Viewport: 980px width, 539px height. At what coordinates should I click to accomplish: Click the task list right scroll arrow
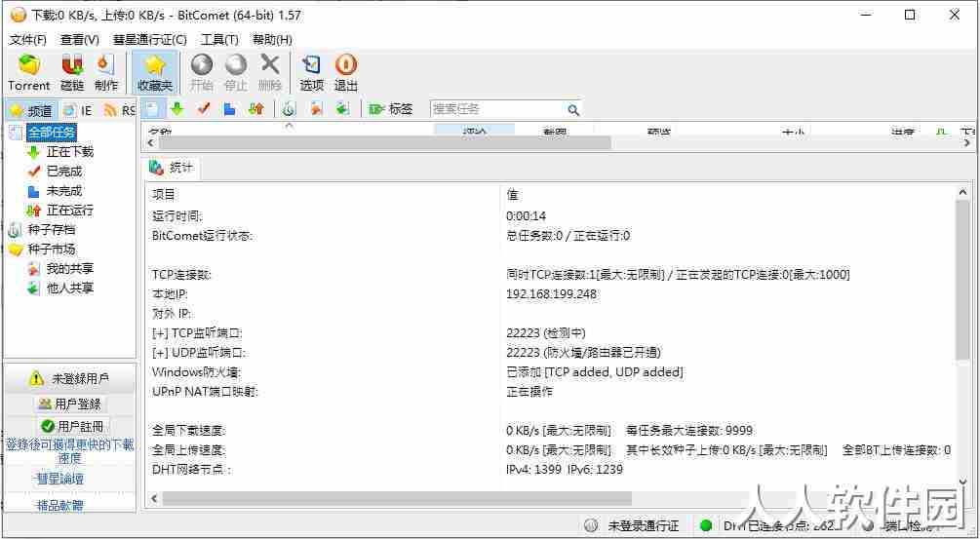[967, 143]
